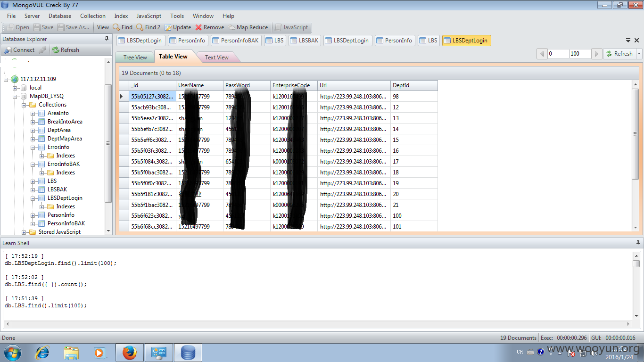This screenshot has width=644, height=362.
Task: Click the _id cell 55b5eea7c3082...
Action: coord(152,118)
